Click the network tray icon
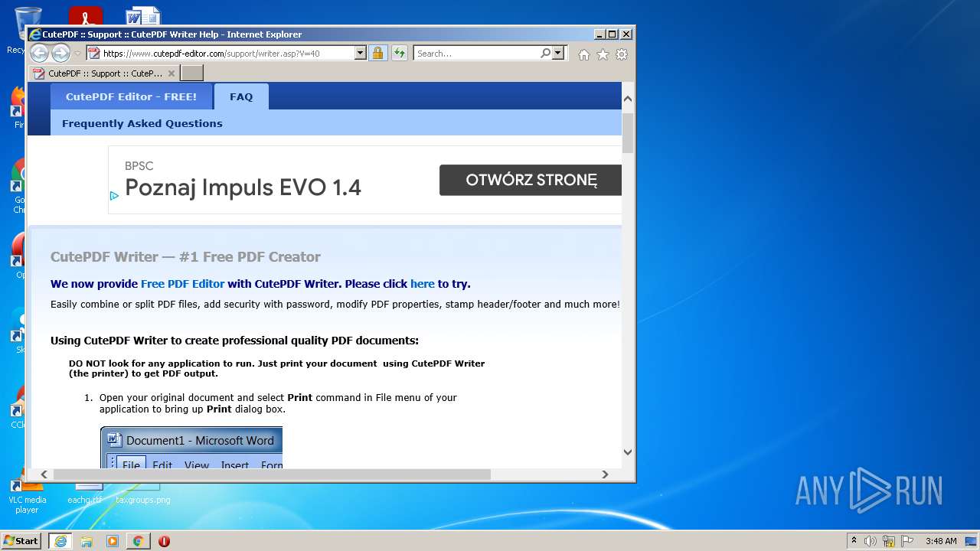980x551 pixels. tap(889, 541)
